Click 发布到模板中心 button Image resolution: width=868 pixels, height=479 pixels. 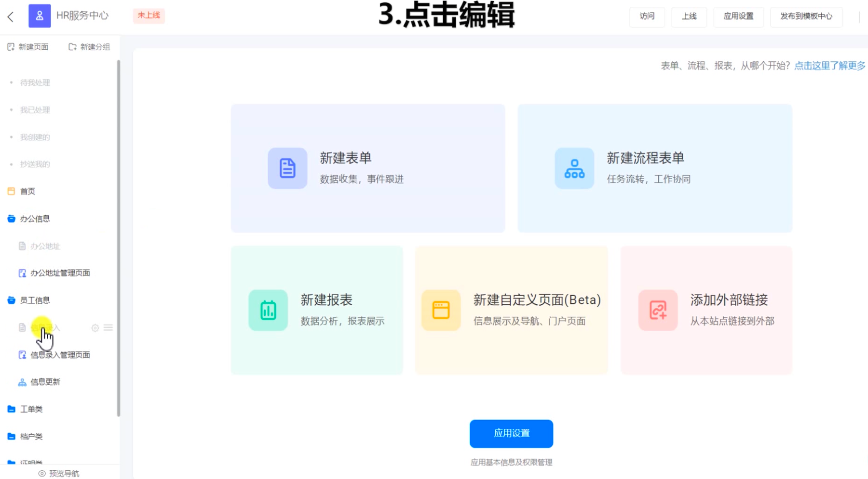[806, 16]
